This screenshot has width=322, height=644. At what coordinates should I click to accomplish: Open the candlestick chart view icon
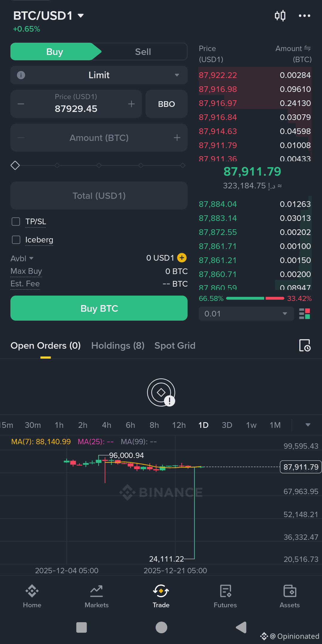click(x=280, y=16)
